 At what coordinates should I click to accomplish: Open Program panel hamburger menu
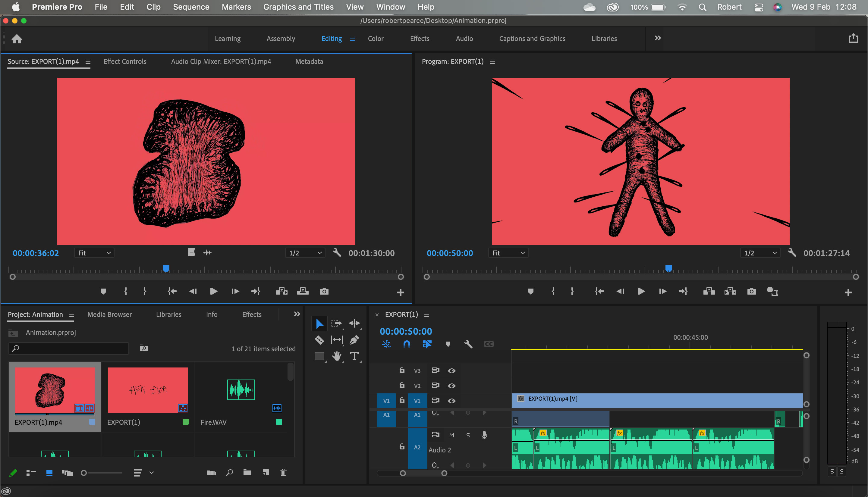492,62
